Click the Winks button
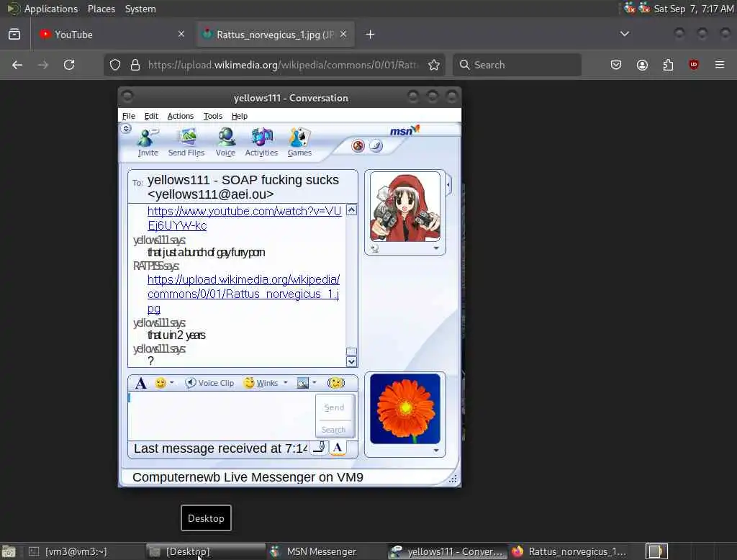The image size is (737, 560). [x=261, y=383]
